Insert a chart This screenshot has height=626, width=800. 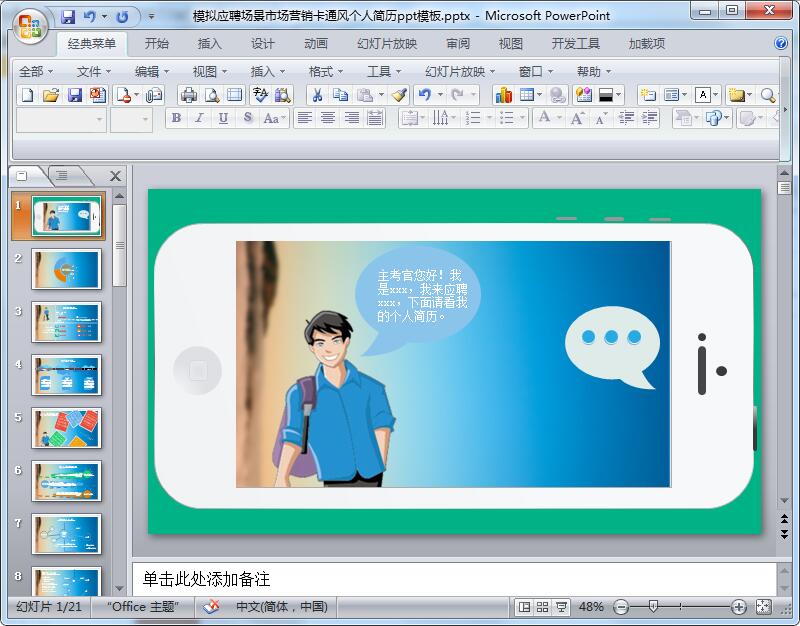pos(504,95)
